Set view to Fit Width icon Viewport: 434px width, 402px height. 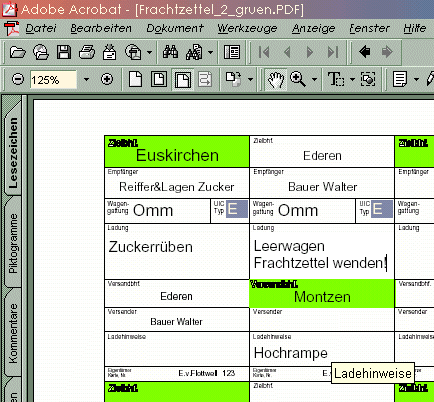183,80
